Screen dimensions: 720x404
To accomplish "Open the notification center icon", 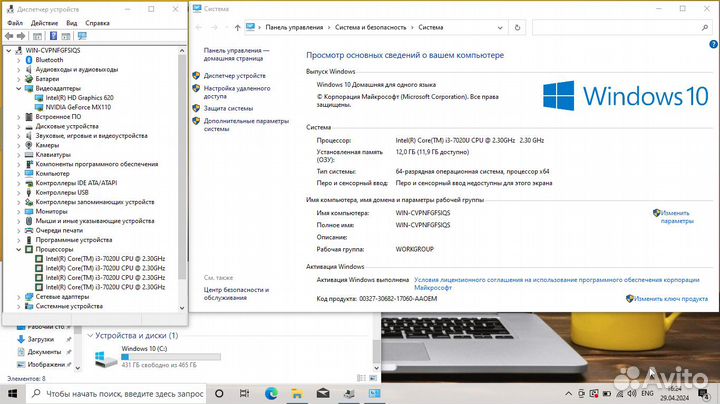I will pos(703,393).
